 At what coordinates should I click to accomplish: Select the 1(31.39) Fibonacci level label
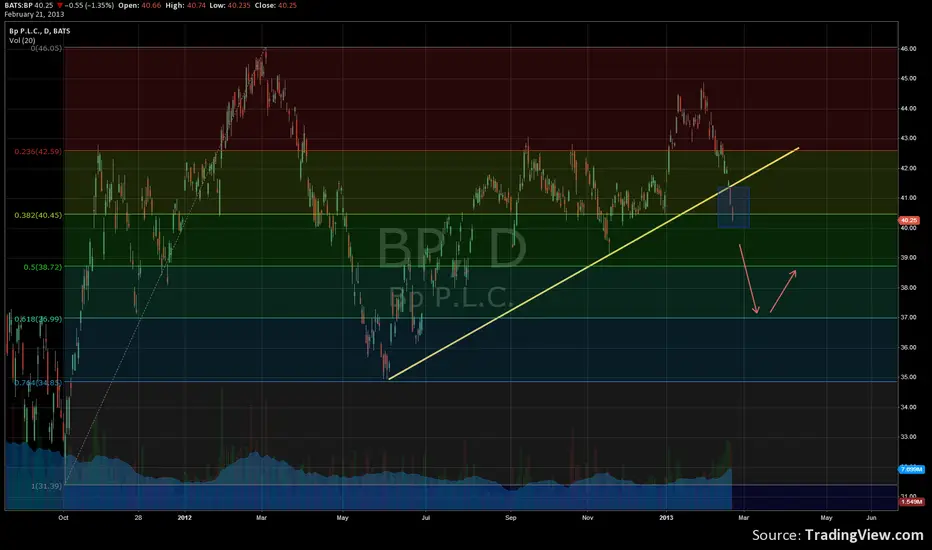point(46,486)
